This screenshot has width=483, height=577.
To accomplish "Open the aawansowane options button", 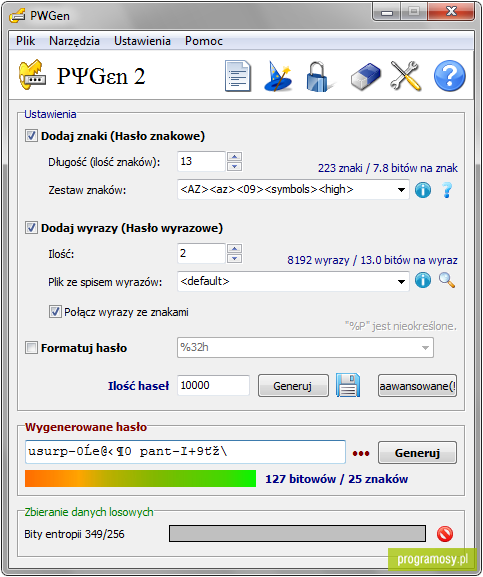I will [x=417, y=386].
